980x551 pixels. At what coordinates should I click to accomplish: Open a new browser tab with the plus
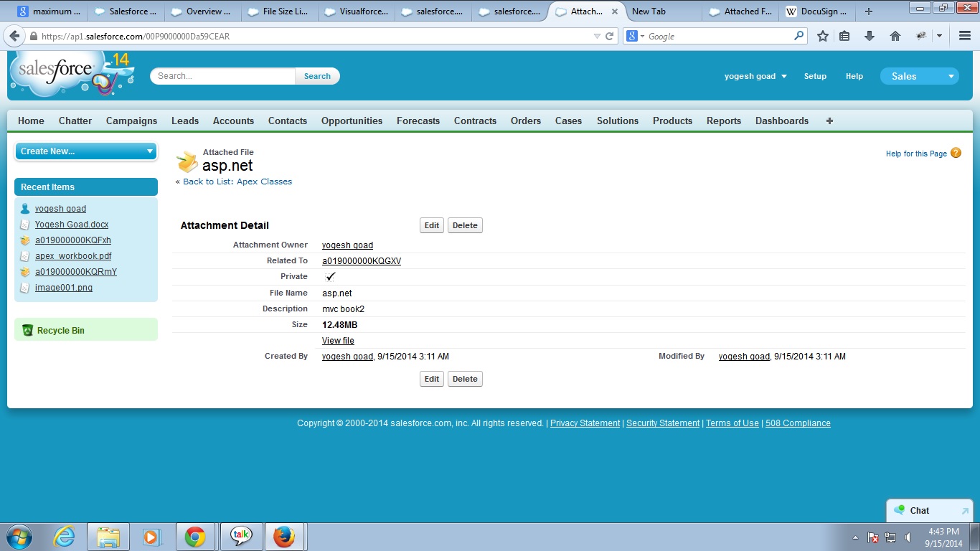tap(869, 11)
